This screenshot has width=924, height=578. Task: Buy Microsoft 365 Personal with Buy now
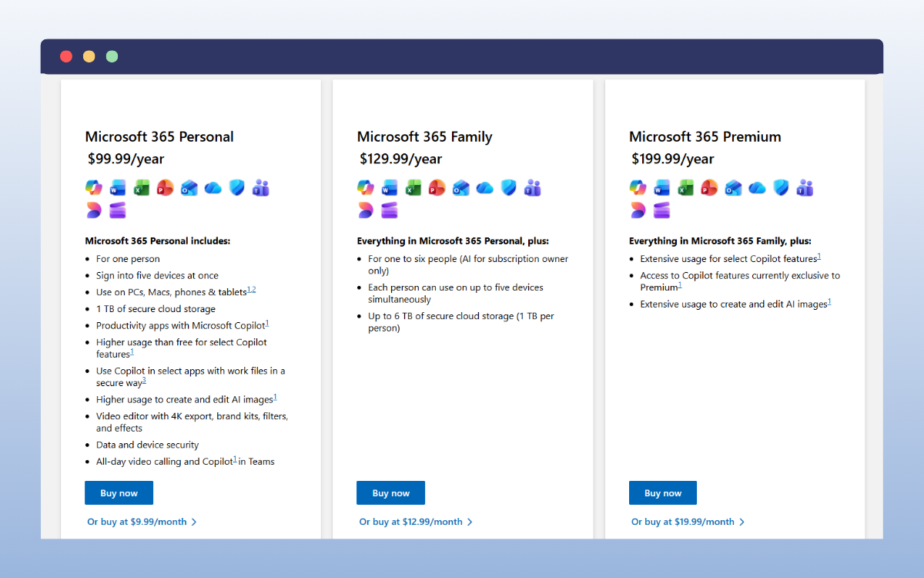[119, 493]
